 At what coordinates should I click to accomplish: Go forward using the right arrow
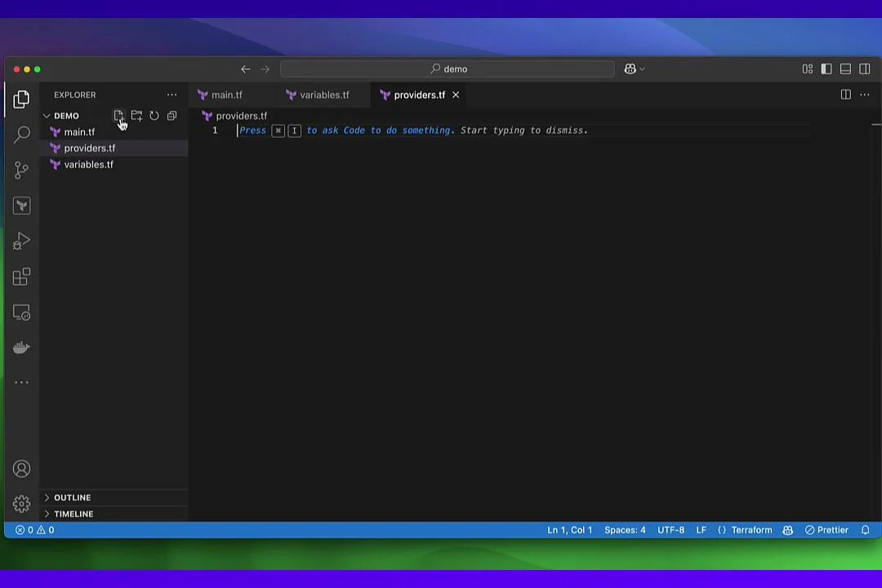click(x=265, y=69)
